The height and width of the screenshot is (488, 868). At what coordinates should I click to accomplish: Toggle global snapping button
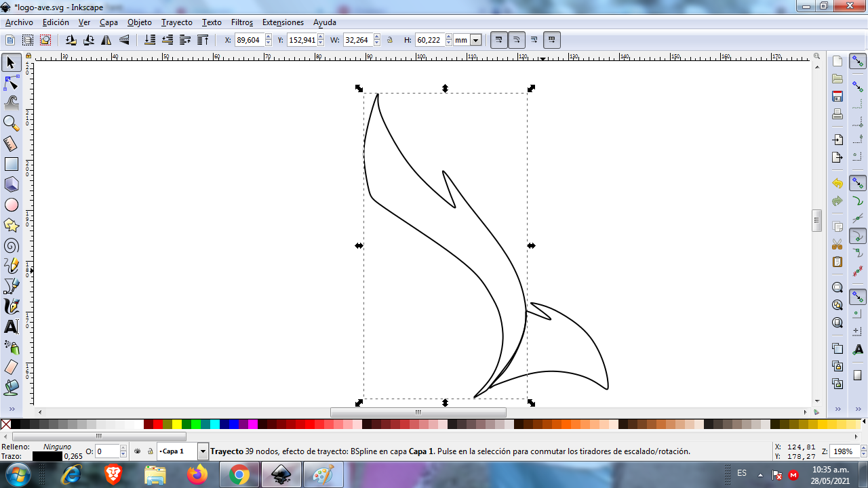tap(858, 62)
